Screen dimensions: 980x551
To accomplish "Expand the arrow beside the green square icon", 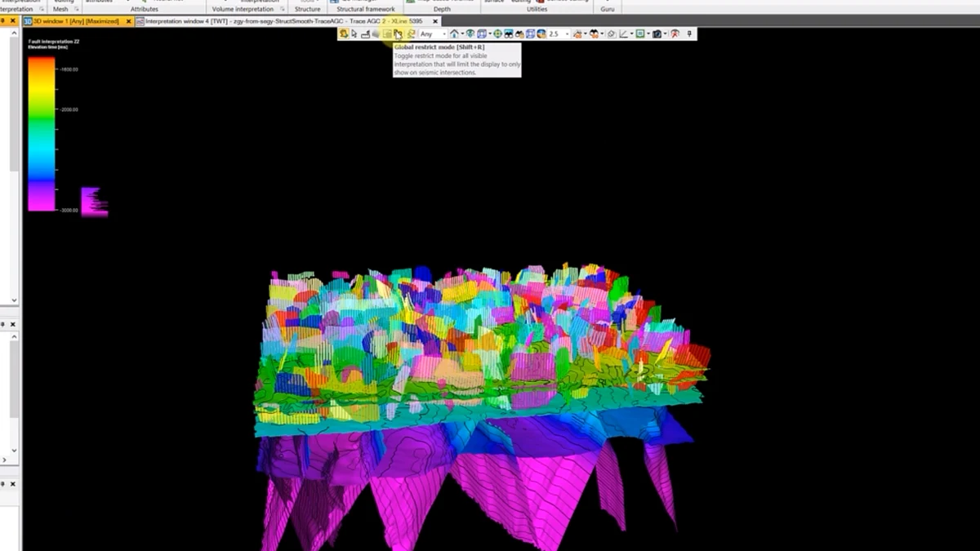I will point(647,34).
